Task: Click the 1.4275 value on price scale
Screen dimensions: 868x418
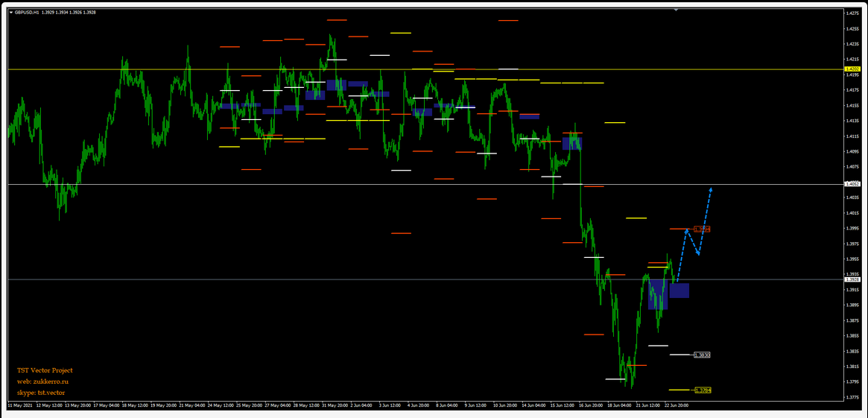Action: point(852,13)
